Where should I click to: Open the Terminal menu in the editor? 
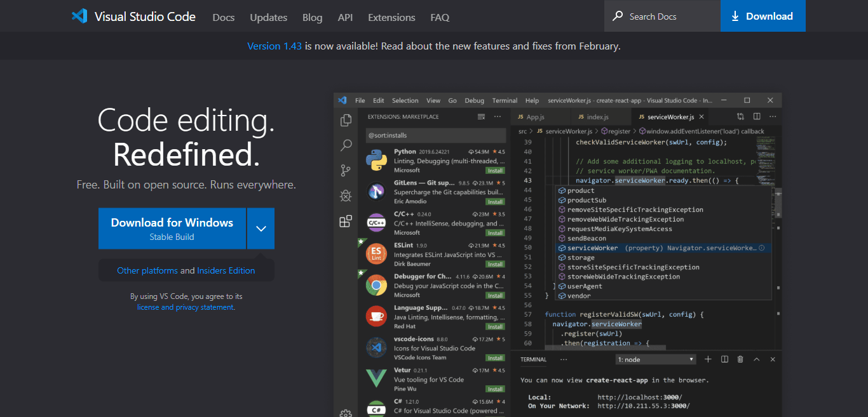pos(504,100)
